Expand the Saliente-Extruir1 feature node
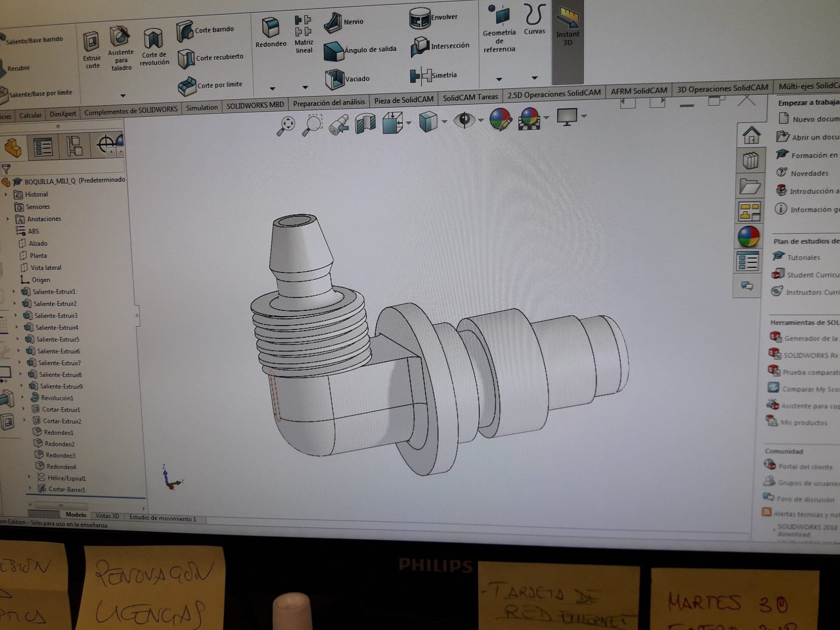This screenshot has height=630, width=840. point(14,292)
